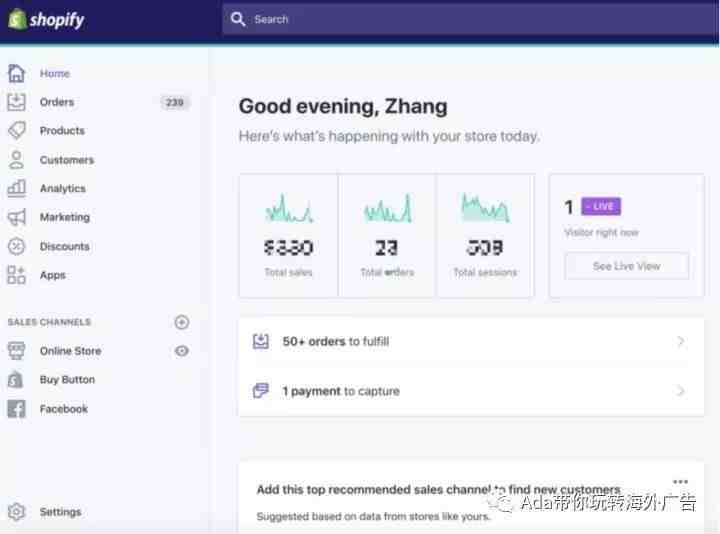The width and height of the screenshot is (720, 534).
Task: Open Settings in the sidebar
Action: [x=61, y=512]
